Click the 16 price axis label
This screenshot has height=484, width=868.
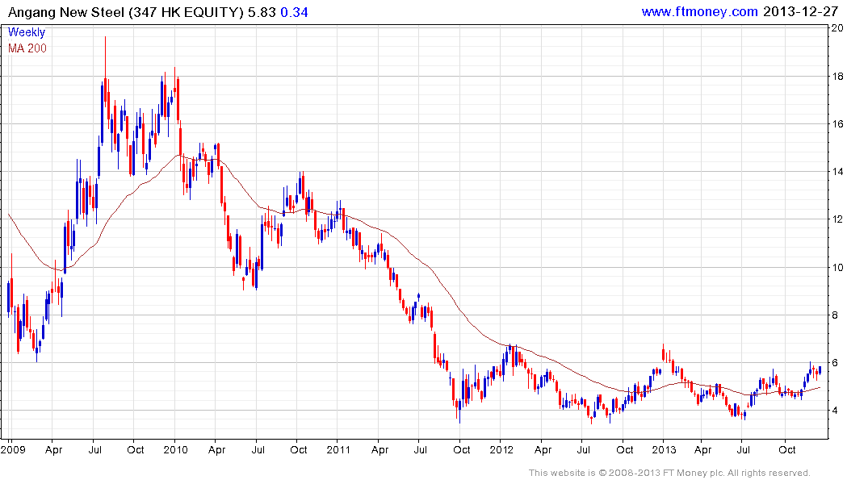(x=837, y=124)
